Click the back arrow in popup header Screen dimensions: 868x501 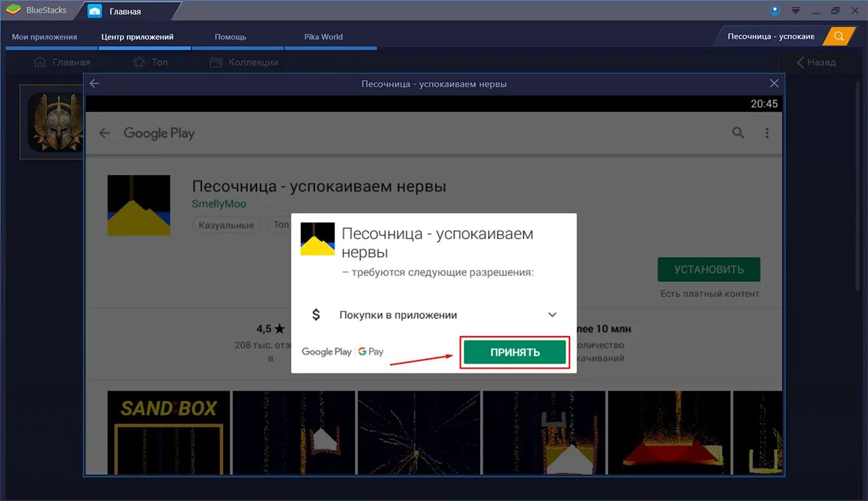(94, 83)
